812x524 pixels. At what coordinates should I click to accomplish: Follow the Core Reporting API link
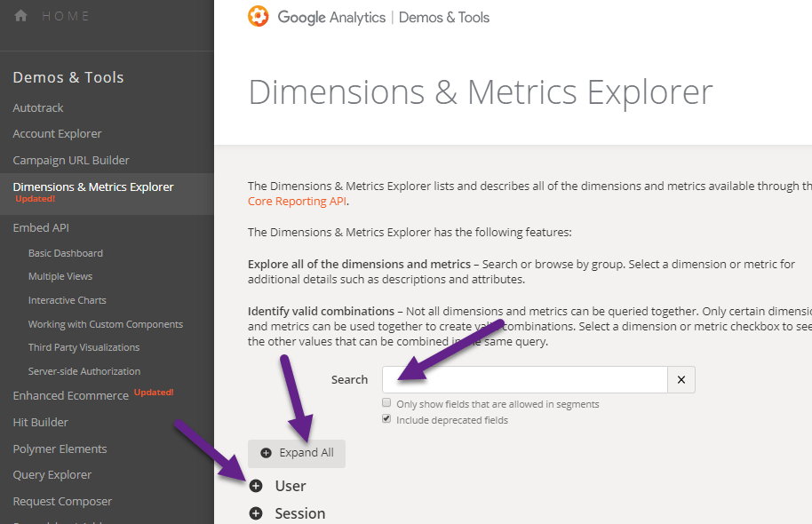[298, 202]
